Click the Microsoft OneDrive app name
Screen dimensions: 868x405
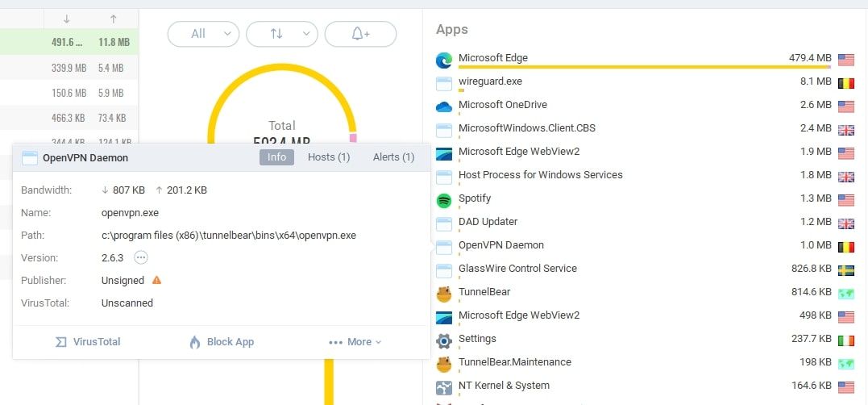click(503, 104)
